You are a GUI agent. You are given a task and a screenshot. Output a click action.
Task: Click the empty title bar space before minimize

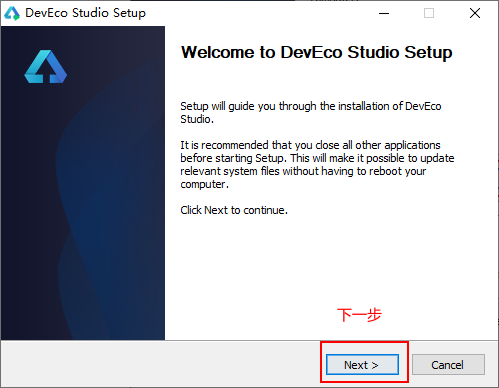coord(260,13)
